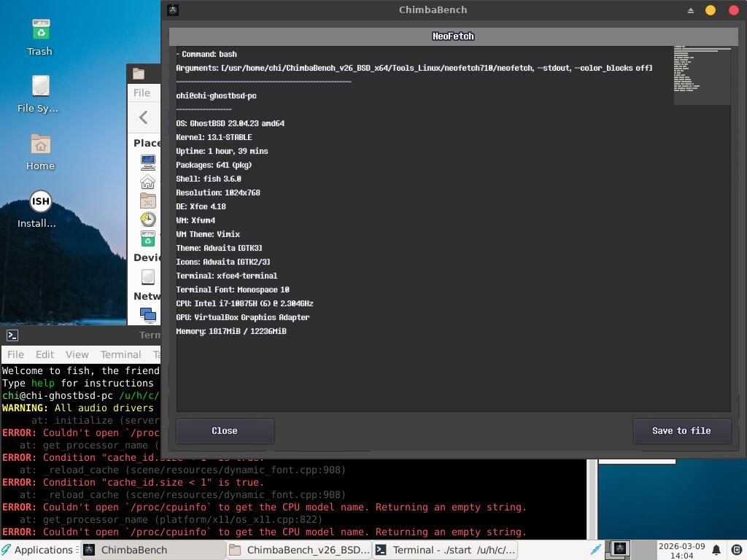Image resolution: width=747 pixels, height=560 pixels.
Task: Click the file manager window folder icon
Action: click(x=139, y=74)
